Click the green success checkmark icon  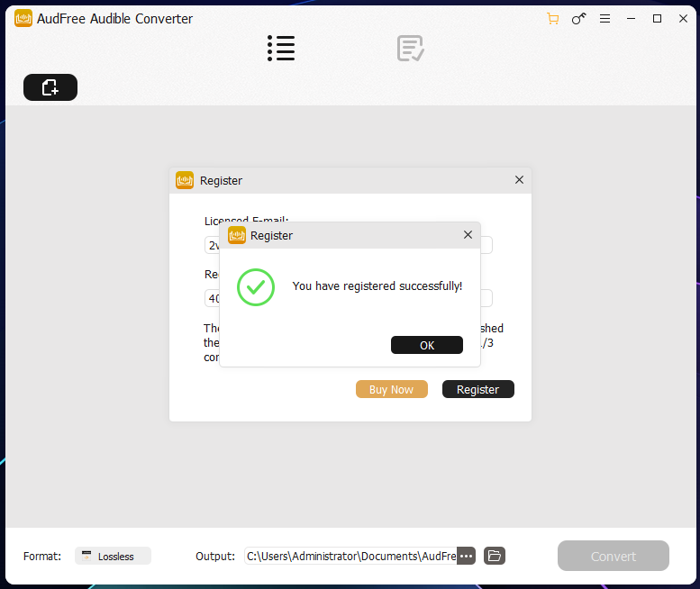click(256, 287)
